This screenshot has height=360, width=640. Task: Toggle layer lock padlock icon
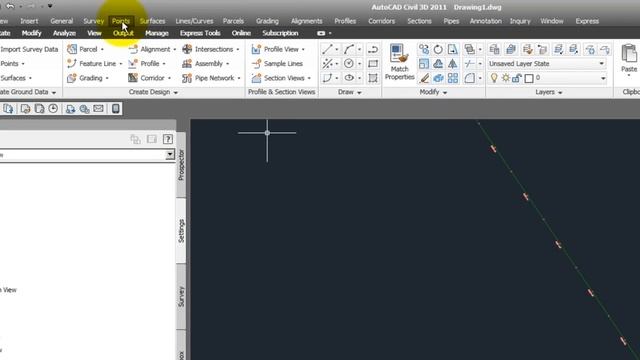pos(517,78)
